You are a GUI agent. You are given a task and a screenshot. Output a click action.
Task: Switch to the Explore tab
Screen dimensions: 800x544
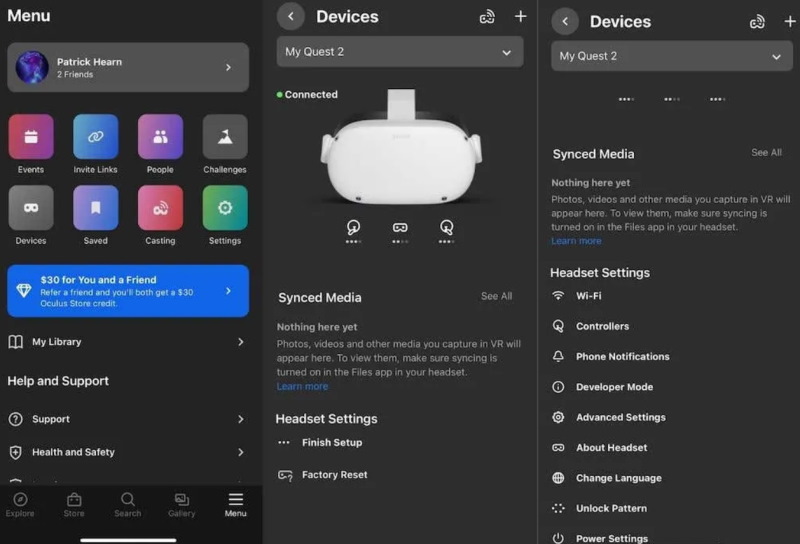coord(20,505)
